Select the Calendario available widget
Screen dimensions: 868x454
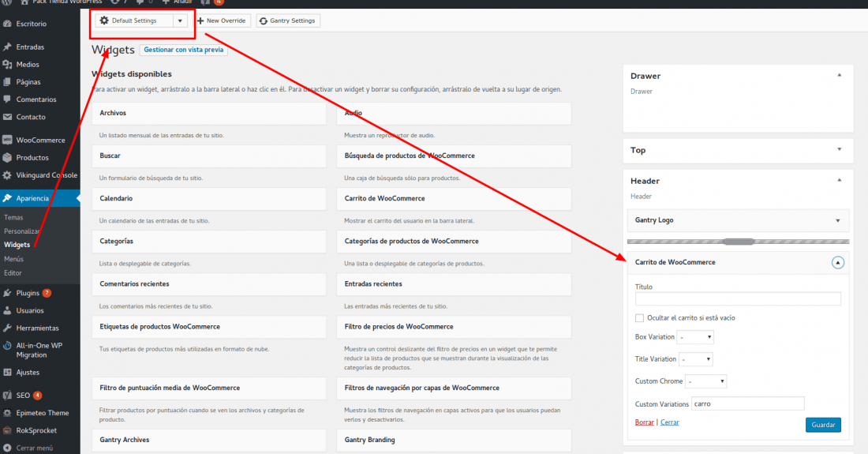click(x=208, y=198)
